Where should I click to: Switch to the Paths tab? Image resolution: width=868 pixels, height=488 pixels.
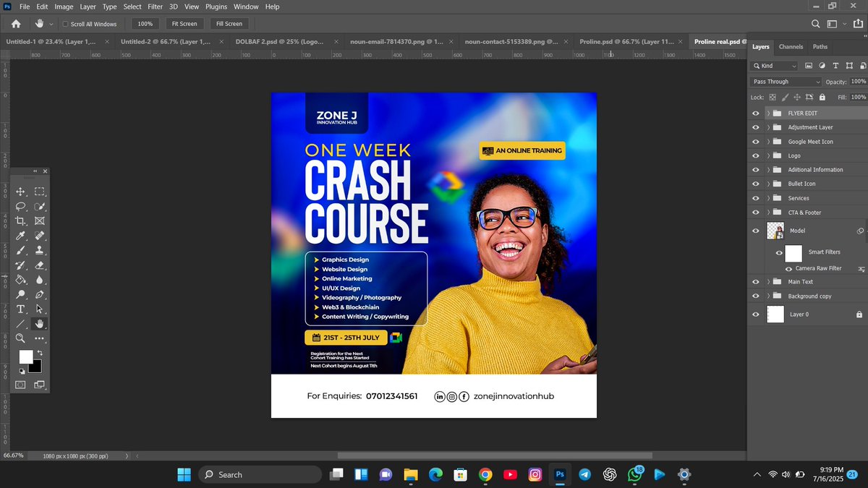click(x=820, y=47)
